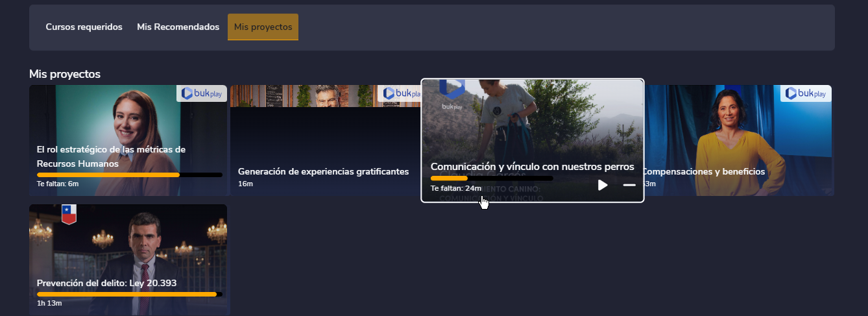Image resolution: width=868 pixels, height=316 pixels.
Task: Click the Comunicación y vínculo con nuestros perros title
Action: [532, 167]
